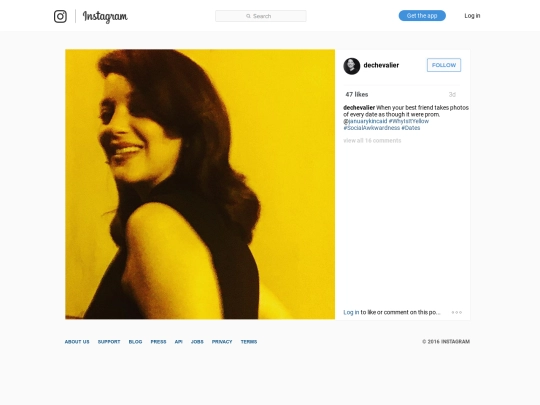540x405 pixels.
Task: Click Log in to like or comment
Action: coord(351,312)
